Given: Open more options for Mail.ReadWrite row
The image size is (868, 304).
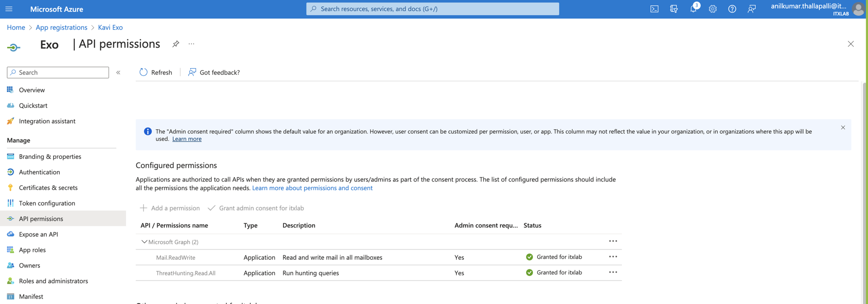Looking at the screenshot, I should coord(613,257).
